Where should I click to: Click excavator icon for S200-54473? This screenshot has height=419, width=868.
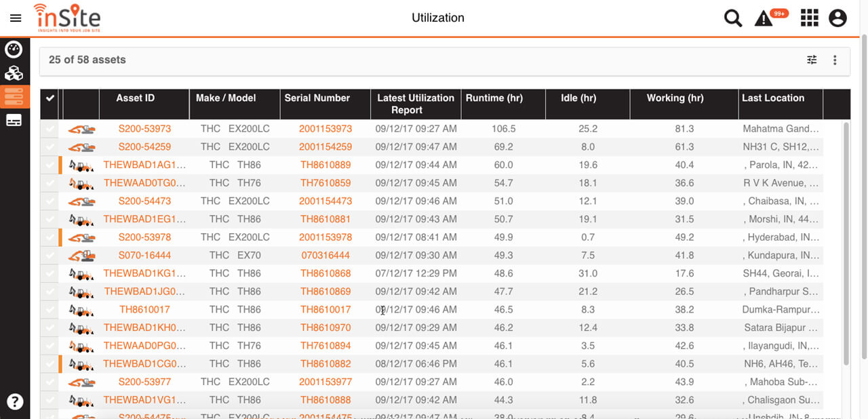(81, 201)
